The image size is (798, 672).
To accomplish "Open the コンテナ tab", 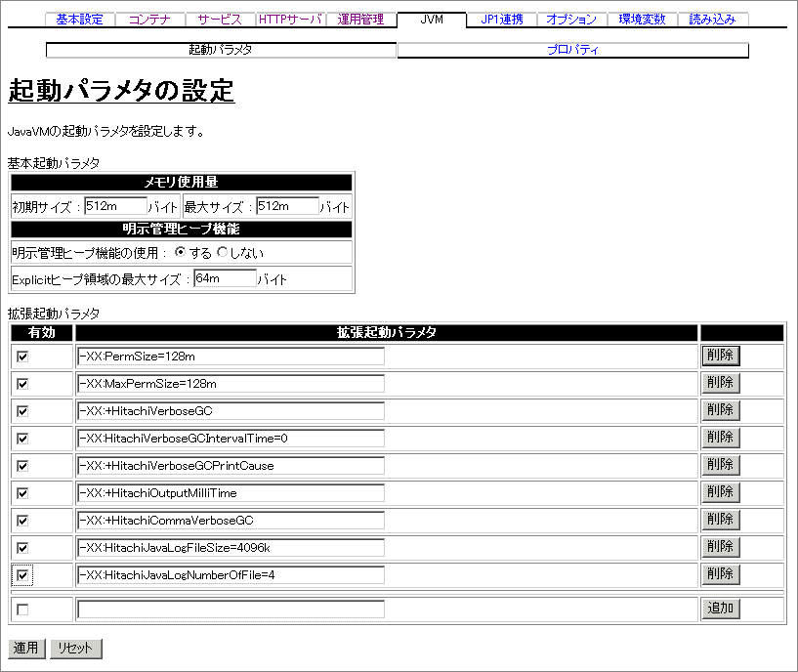I will tap(149, 19).
